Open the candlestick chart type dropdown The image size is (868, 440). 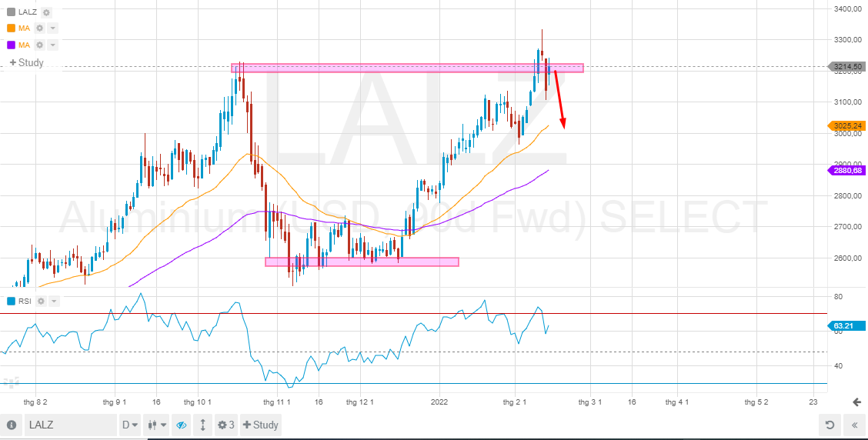pos(157,425)
